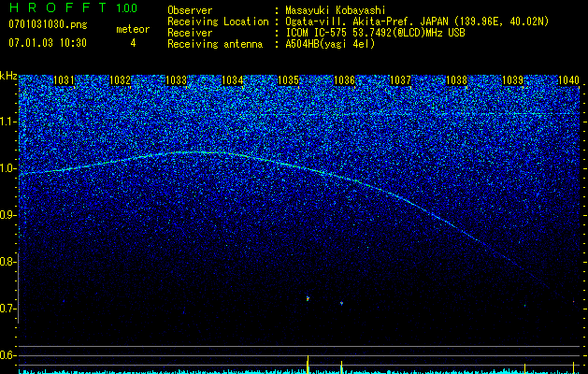Click the 1038 time marker
This screenshot has width=588, height=374.
tap(456, 80)
